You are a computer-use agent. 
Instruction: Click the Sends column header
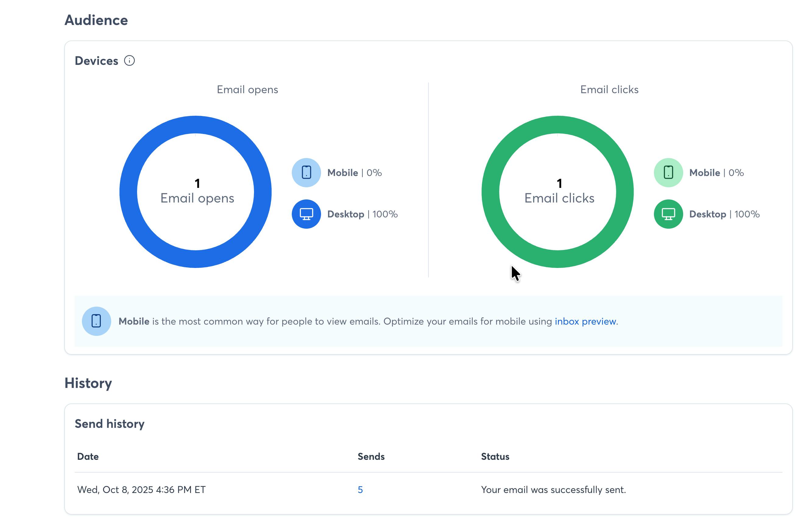[371, 456]
